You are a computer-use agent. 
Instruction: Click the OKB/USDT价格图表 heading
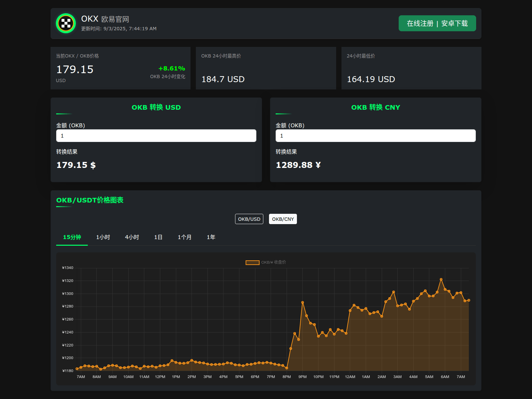pyautogui.click(x=90, y=200)
